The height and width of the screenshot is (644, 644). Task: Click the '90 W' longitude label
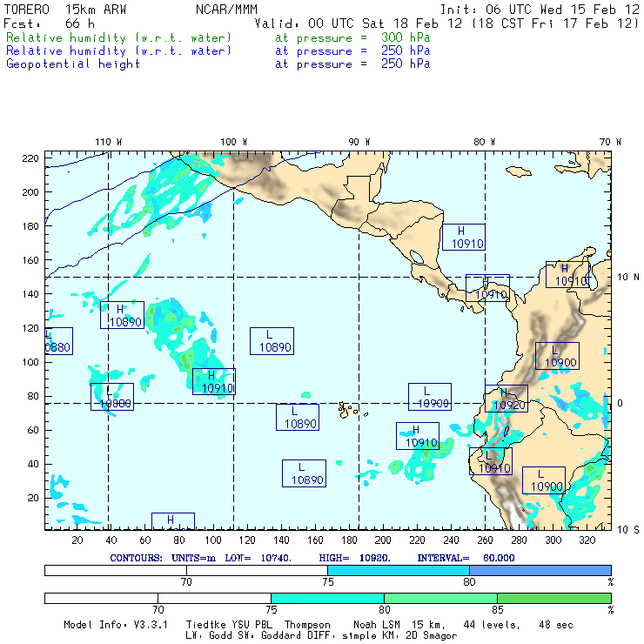(359, 142)
